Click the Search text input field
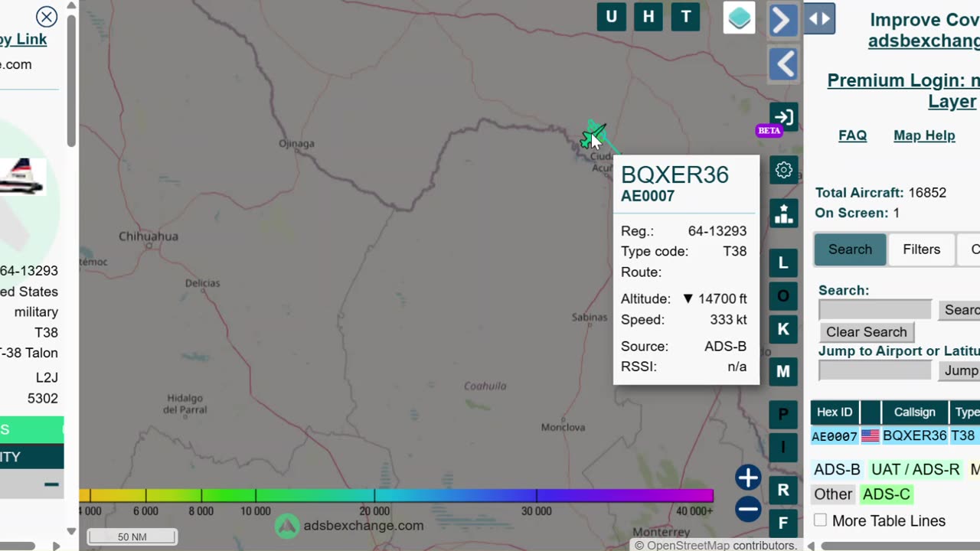 coord(875,310)
